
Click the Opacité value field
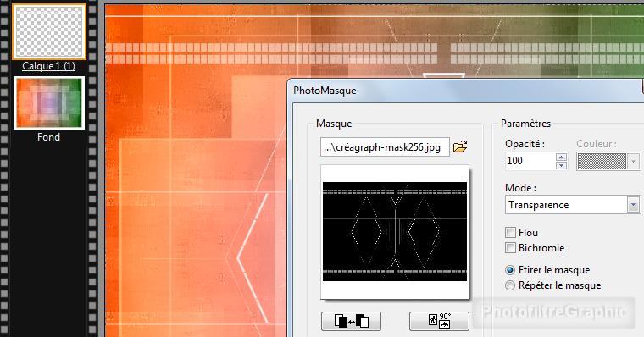click(x=530, y=161)
